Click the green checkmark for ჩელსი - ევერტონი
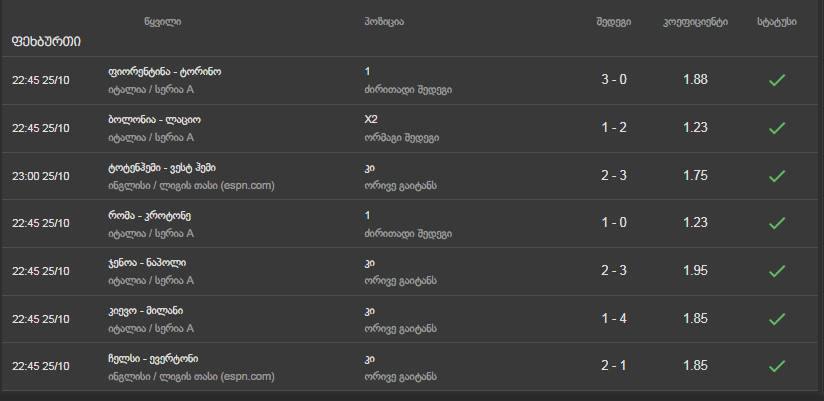This screenshot has height=401, width=824. (776, 366)
